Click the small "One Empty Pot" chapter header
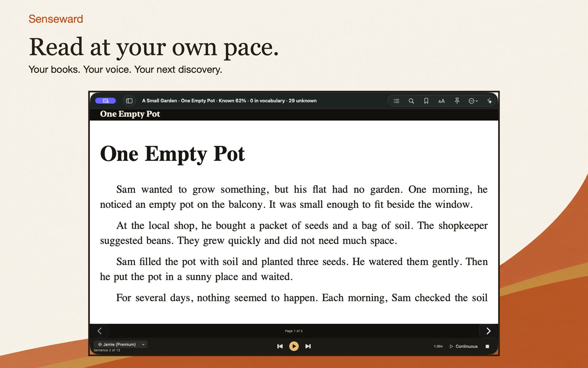The height and width of the screenshot is (368, 588). point(130,114)
